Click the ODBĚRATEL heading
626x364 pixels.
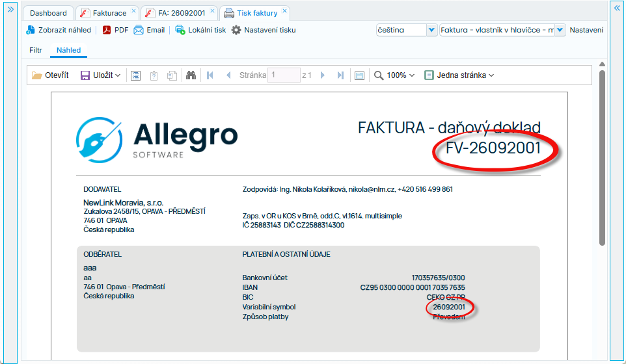point(102,254)
